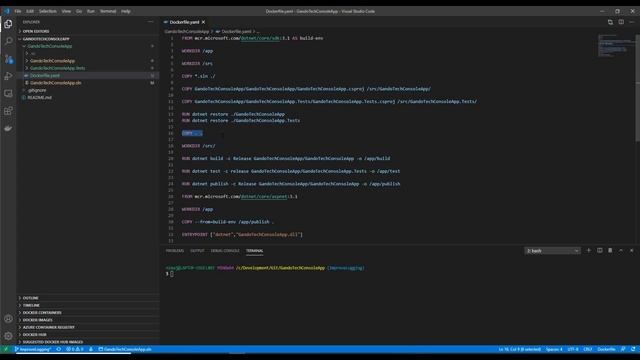Screen dimensions: 640x360
Task: Open errors and warnings count
Action: coord(75,349)
